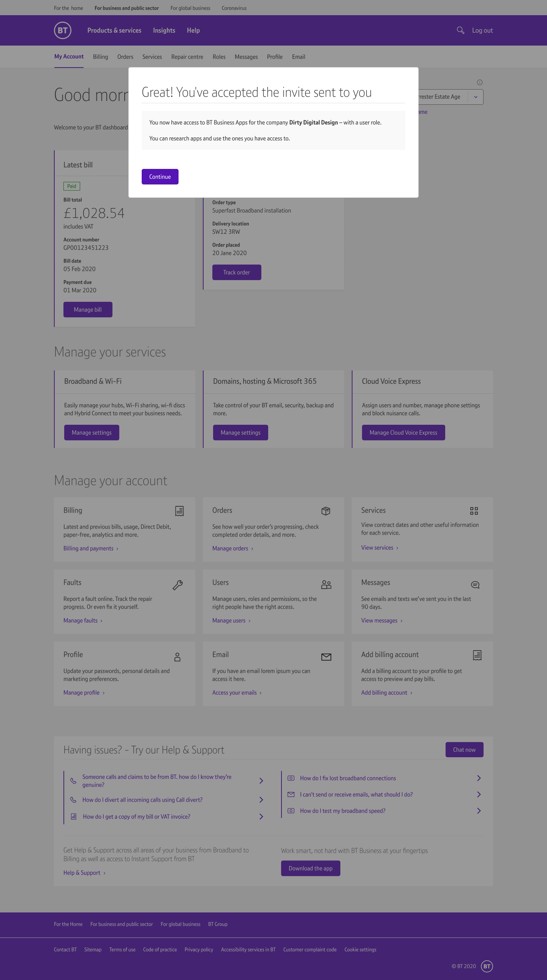This screenshot has height=980, width=547.
Task: Open the Billing tab
Action: point(101,57)
